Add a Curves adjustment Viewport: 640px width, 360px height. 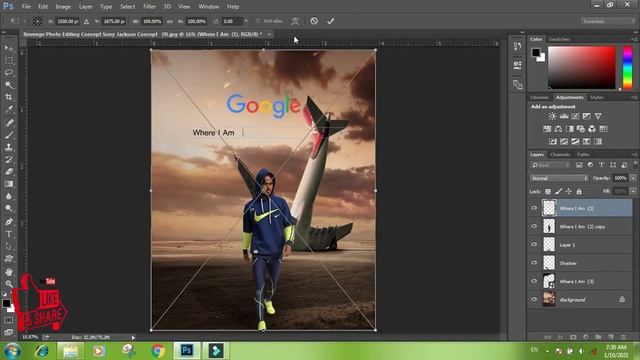tap(575, 116)
